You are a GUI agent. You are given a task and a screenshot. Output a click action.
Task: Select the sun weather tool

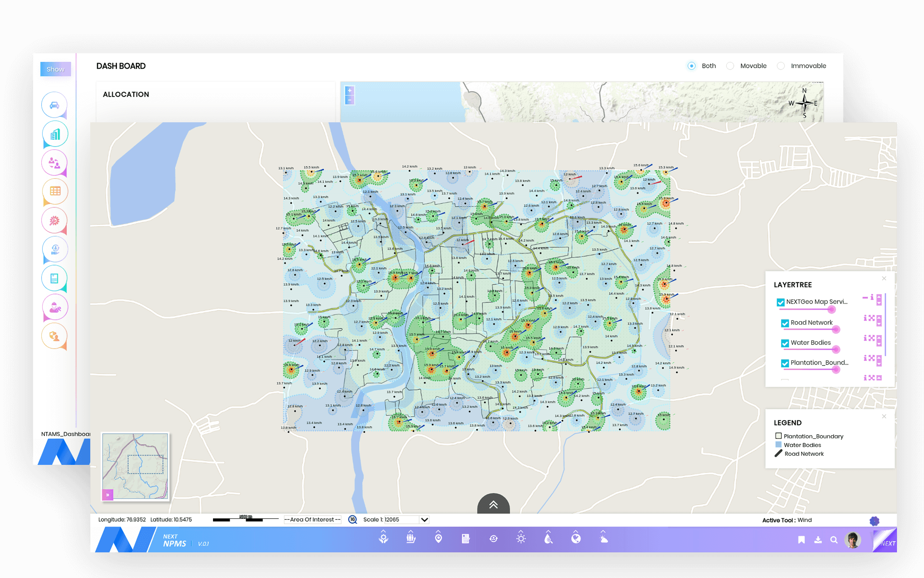pos(521,539)
